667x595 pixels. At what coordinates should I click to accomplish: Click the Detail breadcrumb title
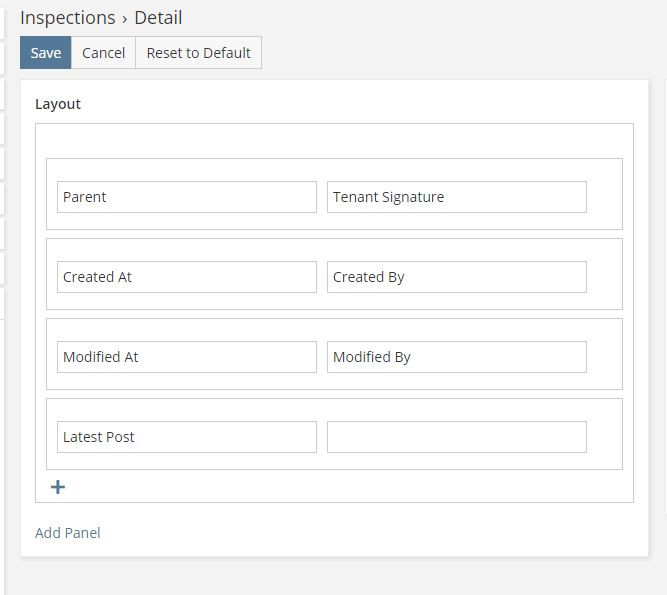point(159,18)
